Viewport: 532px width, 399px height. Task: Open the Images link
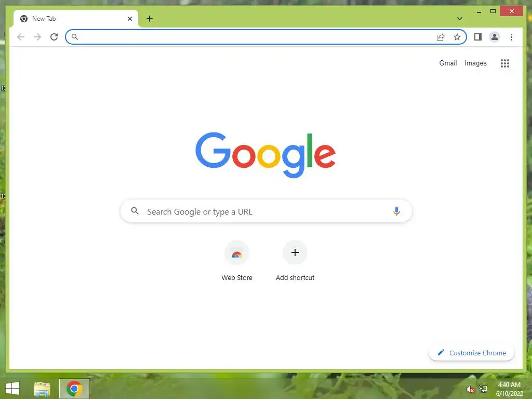(x=475, y=63)
